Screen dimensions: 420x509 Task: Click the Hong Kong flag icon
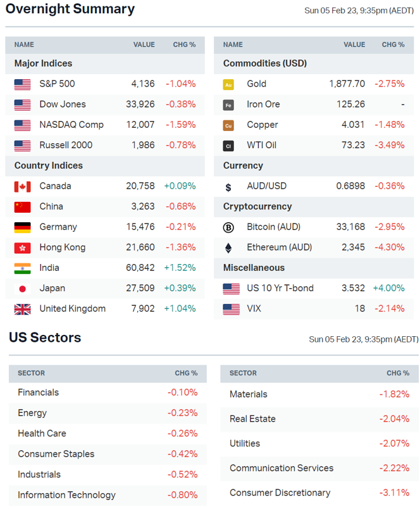[22, 248]
